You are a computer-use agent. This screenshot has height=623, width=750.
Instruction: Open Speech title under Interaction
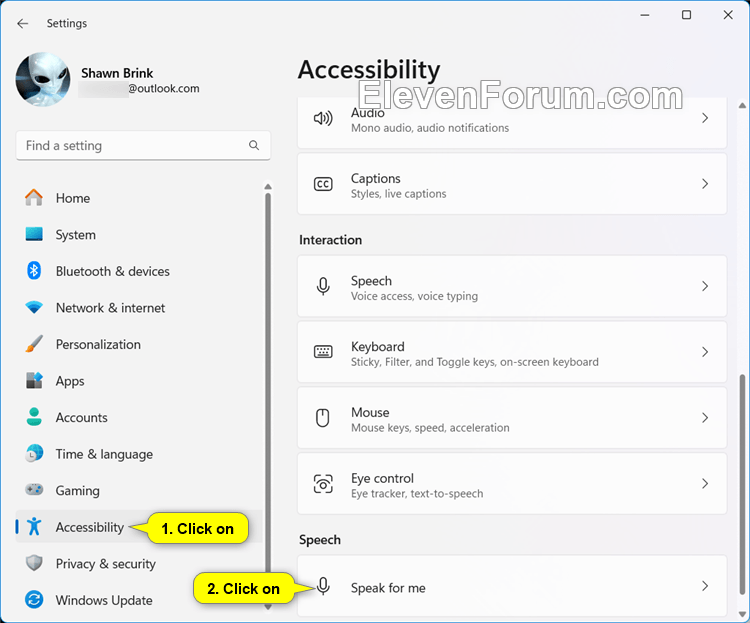[x=371, y=281]
